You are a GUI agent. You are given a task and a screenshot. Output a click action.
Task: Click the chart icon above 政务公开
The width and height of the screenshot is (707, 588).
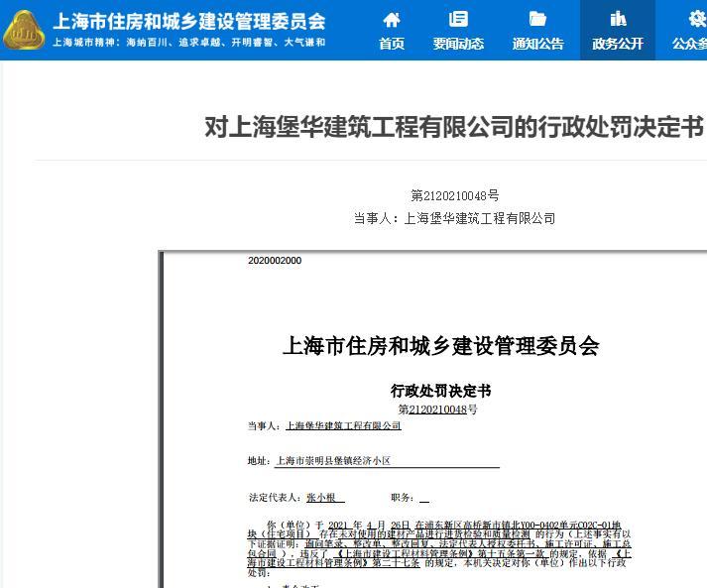(618, 19)
